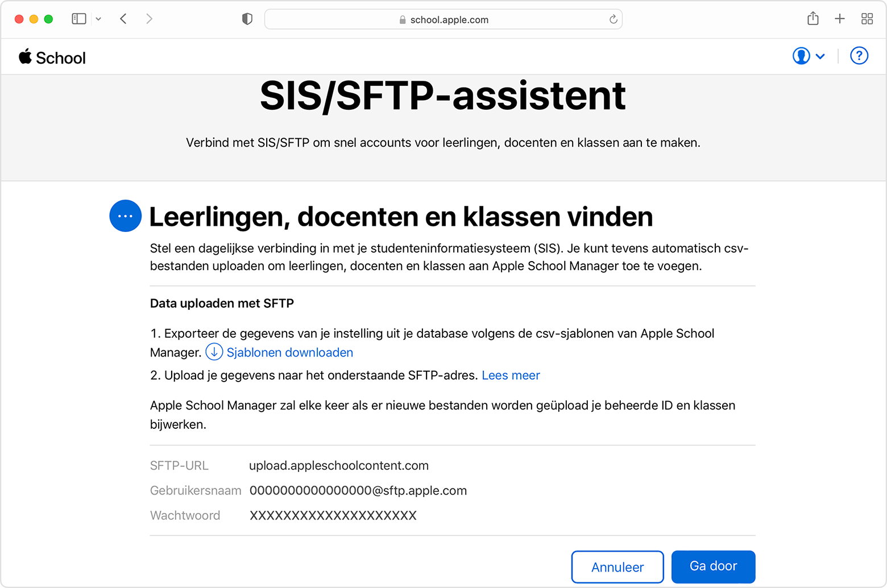
Task: Open the help question mark icon
Action: 859,56
